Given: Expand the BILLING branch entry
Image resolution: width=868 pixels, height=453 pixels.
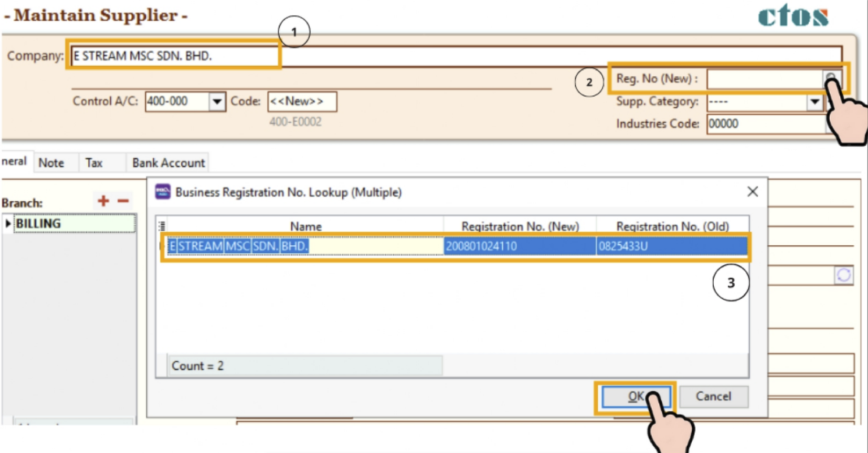Looking at the screenshot, I should [7, 223].
